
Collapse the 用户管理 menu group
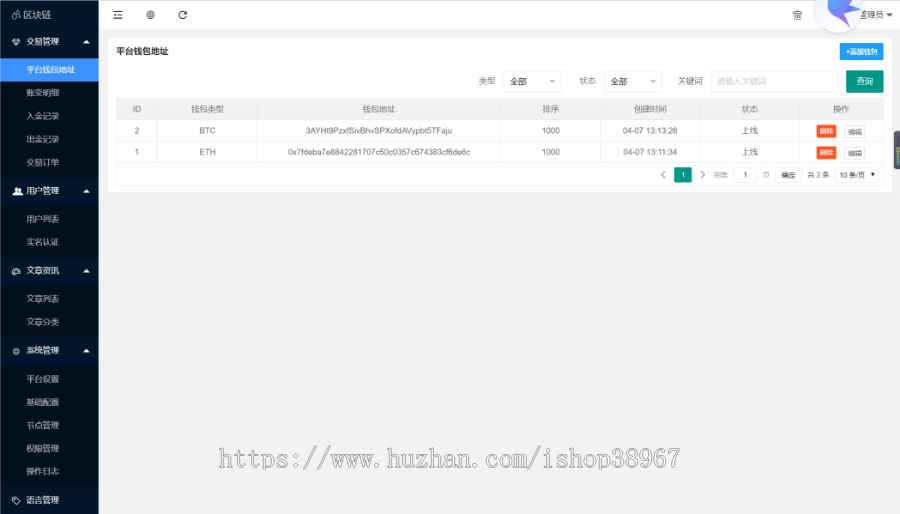click(49, 190)
